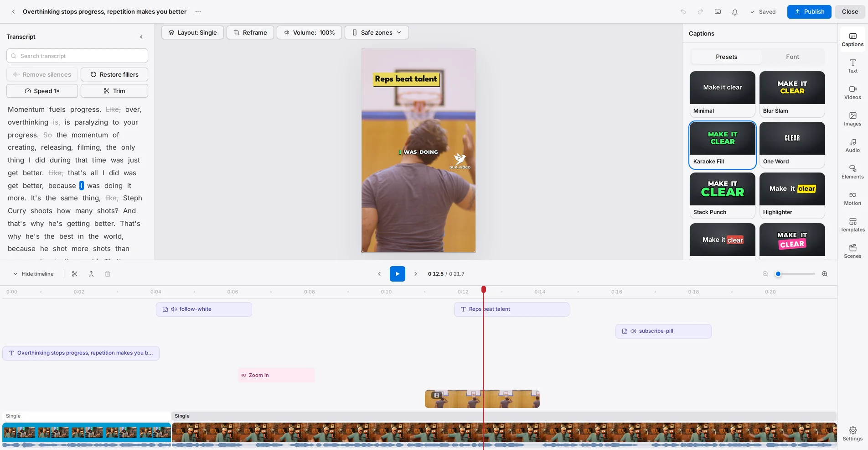Open the Templates panel
The height and width of the screenshot is (450, 868).
852,225
